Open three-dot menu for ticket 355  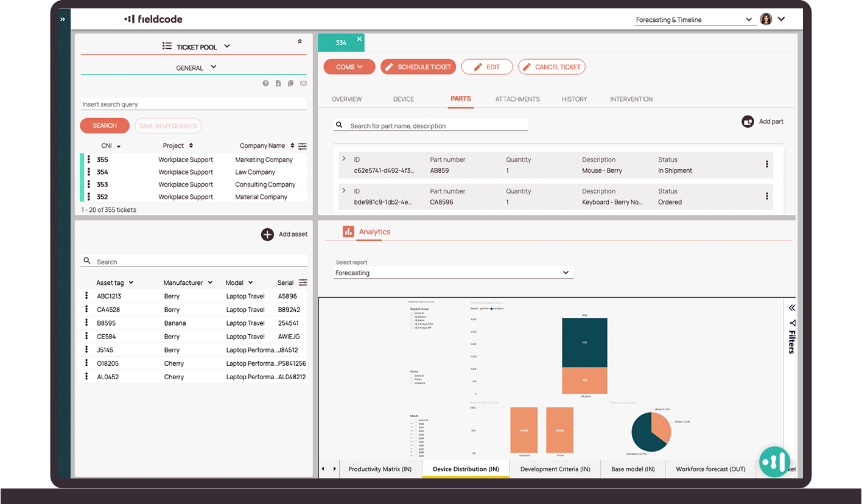pos(89,159)
